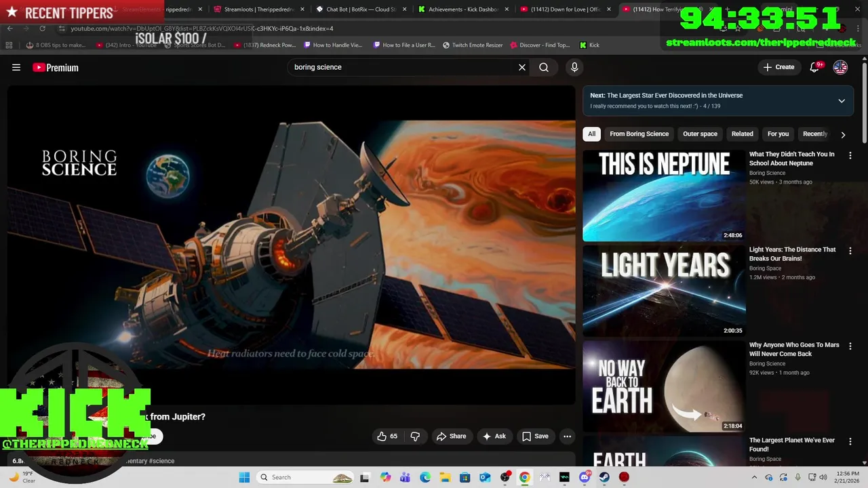Open options for the Neptune video
Viewport: 868px width, 488px height.
[850, 155]
